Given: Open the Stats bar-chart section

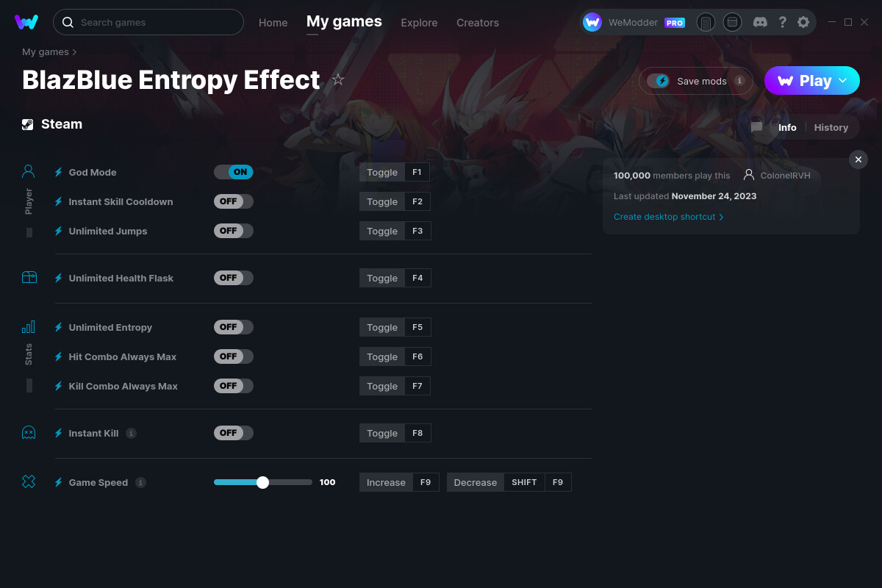Looking at the screenshot, I should tap(28, 326).
